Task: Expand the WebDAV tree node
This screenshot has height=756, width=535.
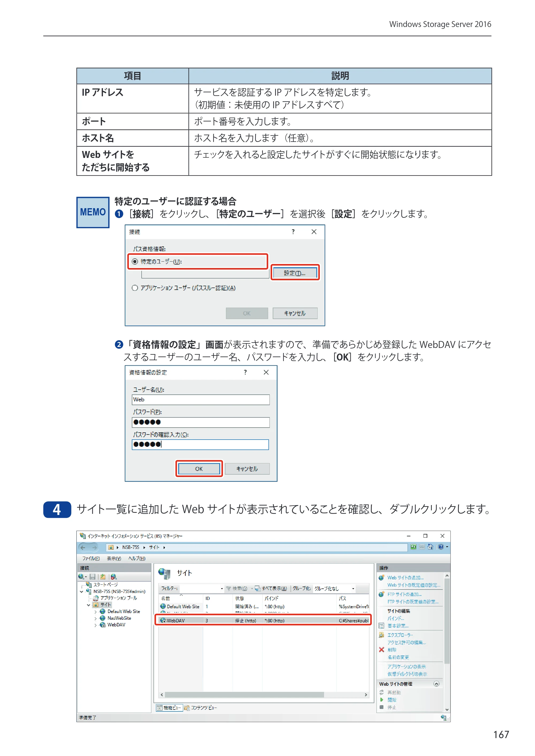Action: pyautogui.click(x=95, y=625)
